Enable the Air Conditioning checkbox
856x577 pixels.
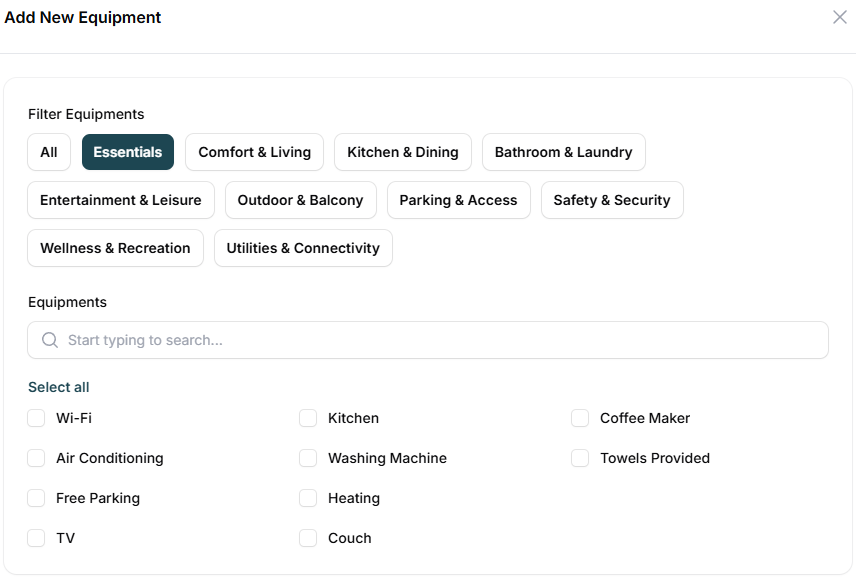[36, 458]
